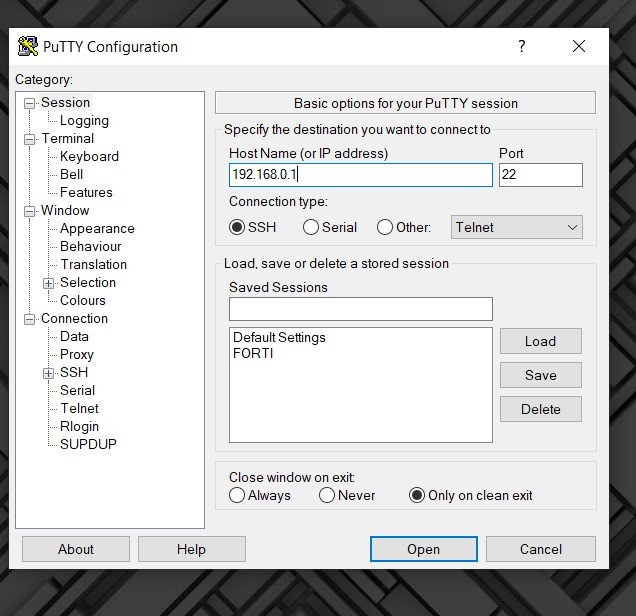Click the About button
The image size is (636, 616).
point(76,549)
